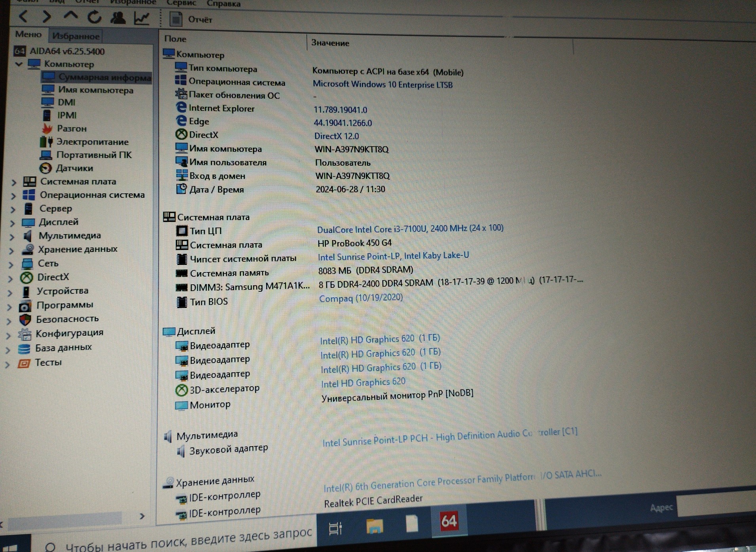Click the Разгон flame icon
The image size is (756, 552).
click(x=47, y=129)
